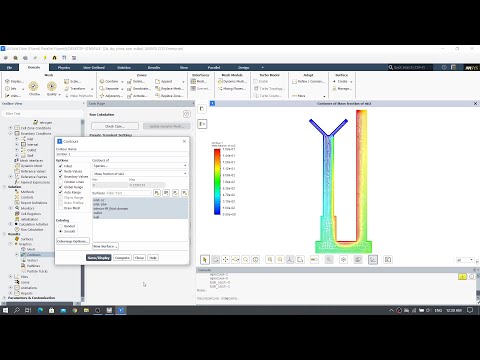Screen dimensions: 480x360
Task: Click the zoom-in magnifier in graphics toolbar
Action: 270,260
